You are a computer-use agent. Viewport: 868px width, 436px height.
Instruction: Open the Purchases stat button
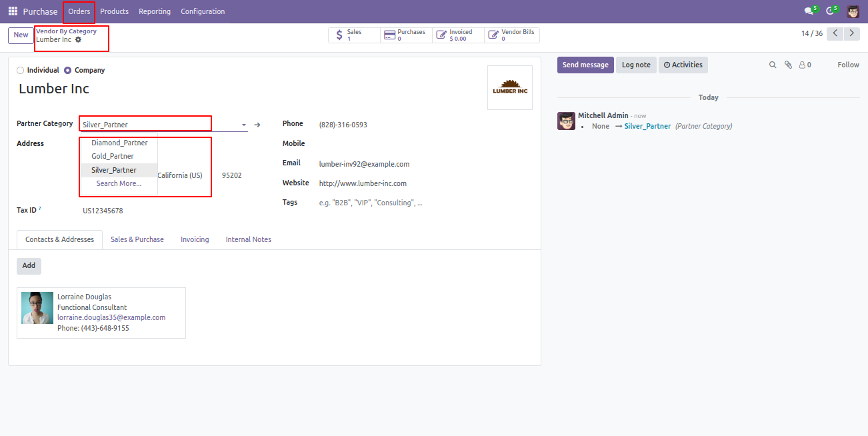tap(406, 35)
